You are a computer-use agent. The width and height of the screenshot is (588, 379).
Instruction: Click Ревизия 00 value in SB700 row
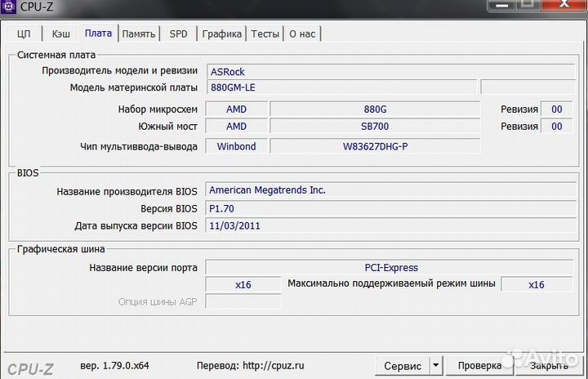556,126
